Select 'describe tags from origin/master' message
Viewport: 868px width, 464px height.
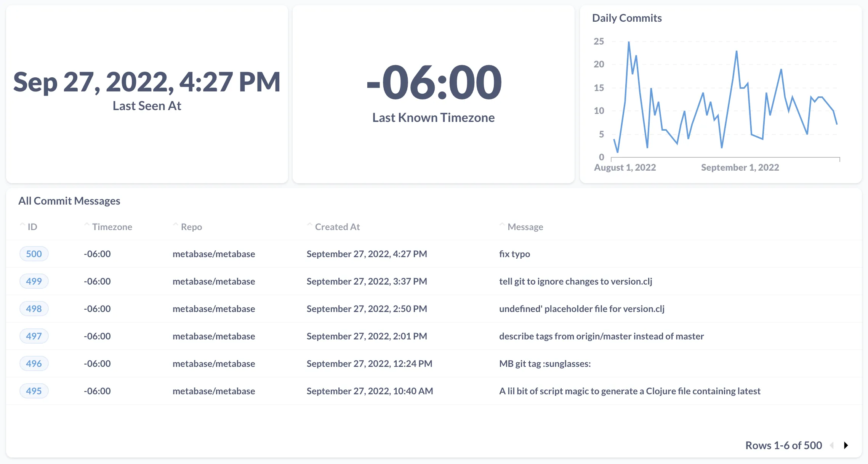coord(601,336)
